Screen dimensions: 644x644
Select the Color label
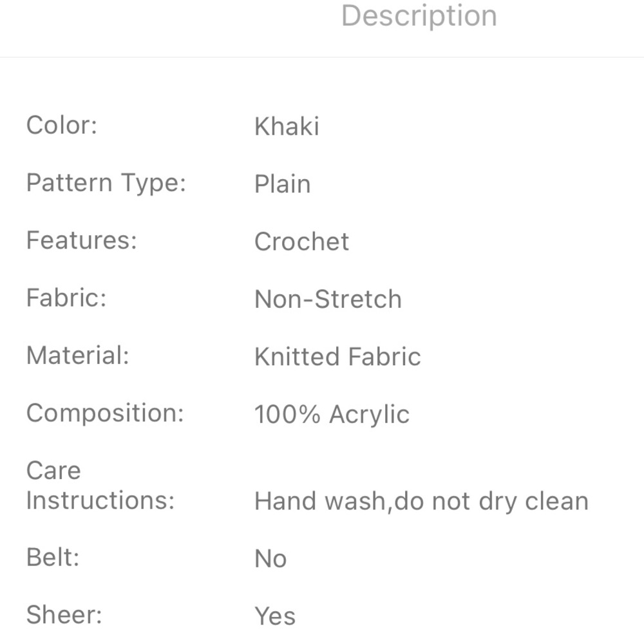tap(62, 126)
